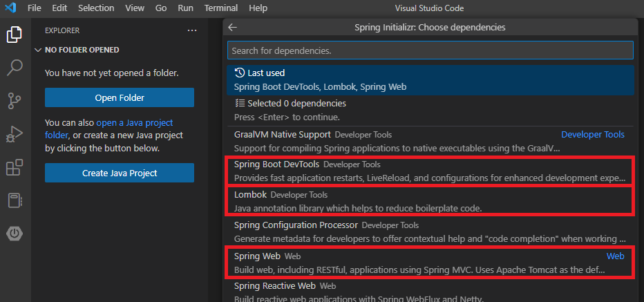Select the Last used dependencies entry
The width and height of the screenshot is (644, 302).
pos(430,80)
